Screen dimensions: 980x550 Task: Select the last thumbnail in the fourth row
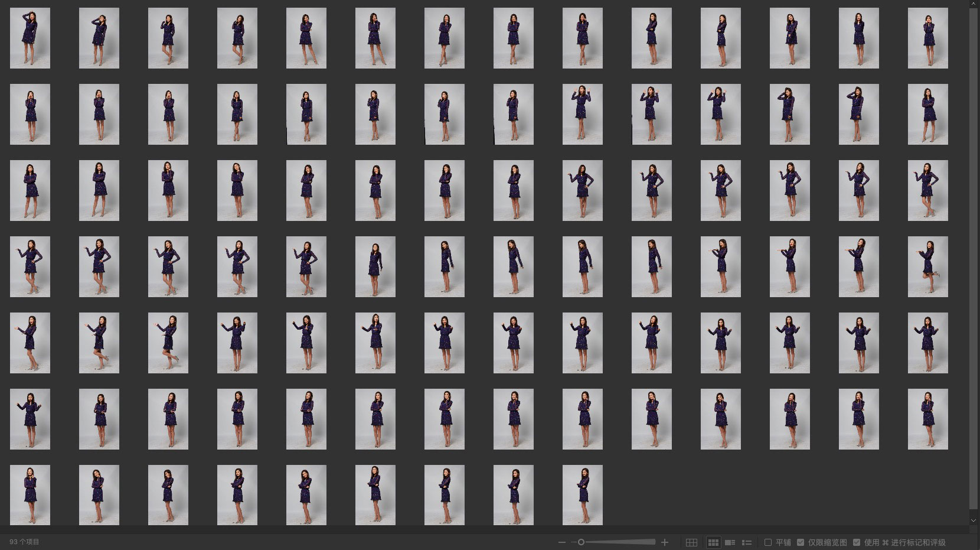pyautogui.click(x=927, y=266)
